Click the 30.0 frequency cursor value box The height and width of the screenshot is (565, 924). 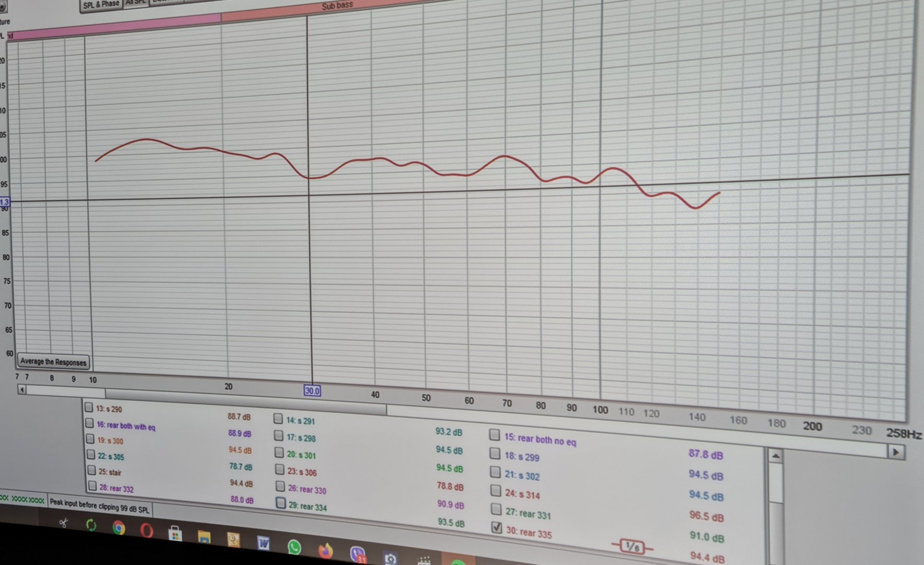click(312, 391)
